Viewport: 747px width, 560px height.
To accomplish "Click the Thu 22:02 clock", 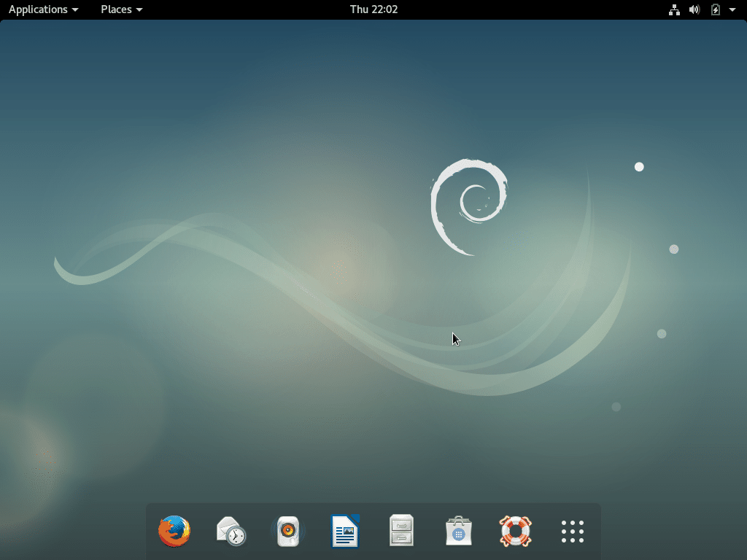I will click(373, 9).
